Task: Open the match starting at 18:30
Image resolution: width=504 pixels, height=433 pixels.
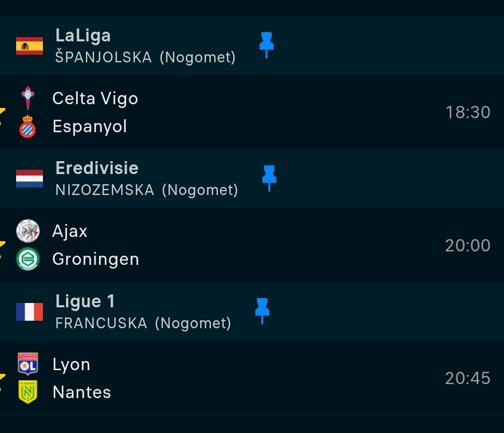Action: tap(468, 112)
